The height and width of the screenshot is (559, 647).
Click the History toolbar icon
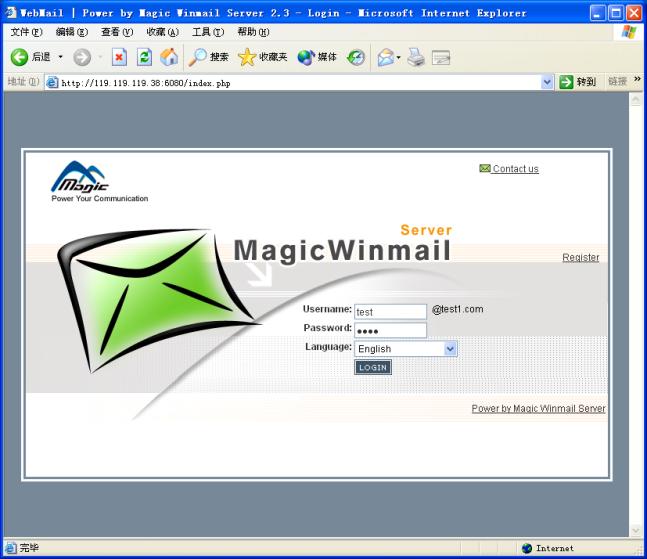(x=356, y=57)
